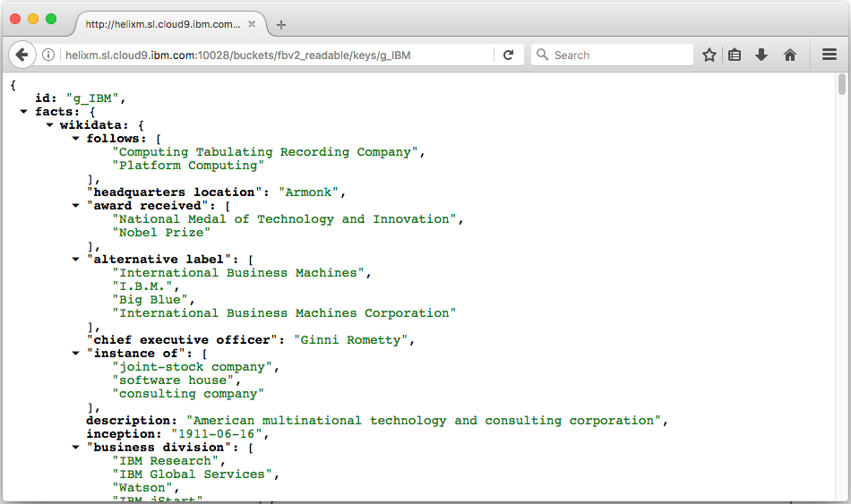Click the "Ginni Rometty" value
This screenshot has height=504, width=851.
[x=350, y=339]
